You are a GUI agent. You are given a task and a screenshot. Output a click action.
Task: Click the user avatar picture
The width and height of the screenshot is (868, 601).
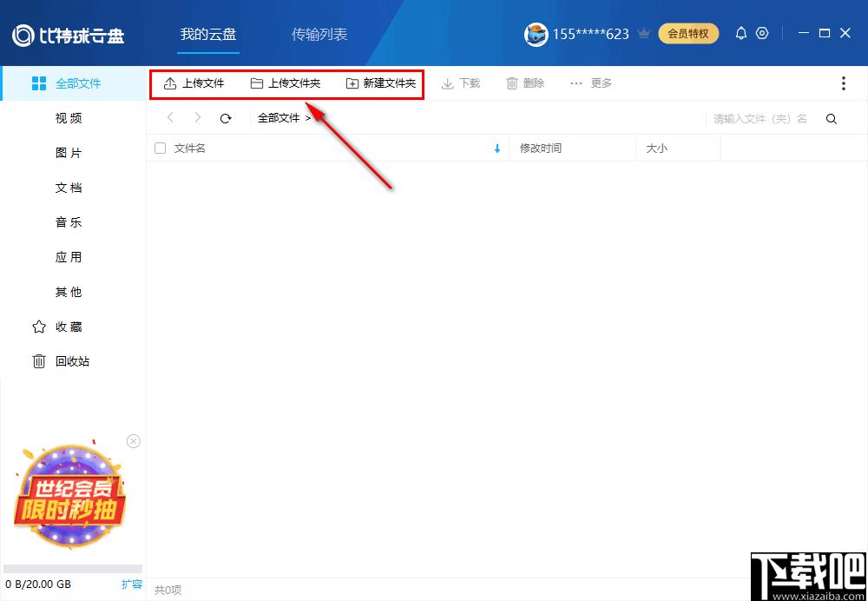tap(536, 35)
